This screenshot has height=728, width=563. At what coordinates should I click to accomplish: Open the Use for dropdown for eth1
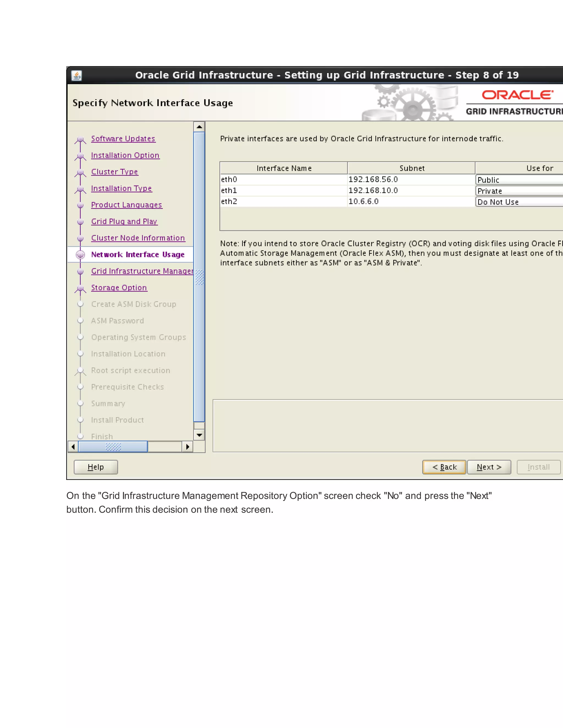point(519,191)
